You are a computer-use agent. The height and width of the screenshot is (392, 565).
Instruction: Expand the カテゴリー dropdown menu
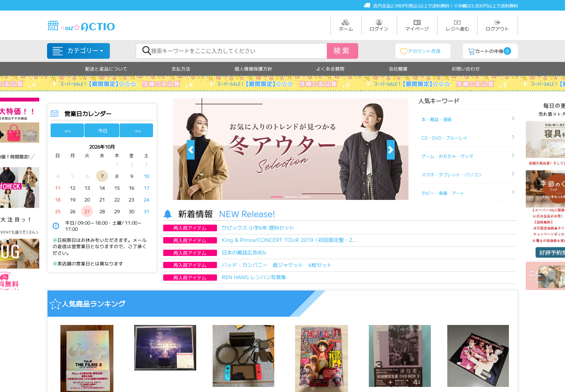[78, 51]
